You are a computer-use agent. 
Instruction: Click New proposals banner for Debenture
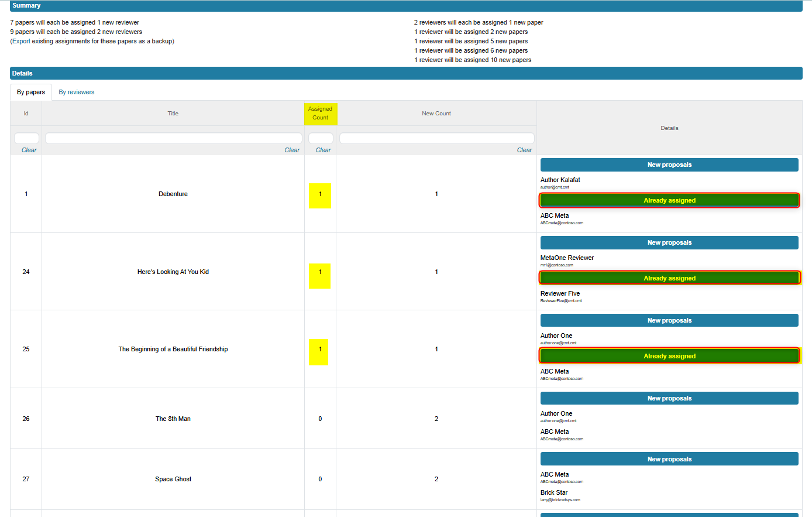tap(669, 165)
